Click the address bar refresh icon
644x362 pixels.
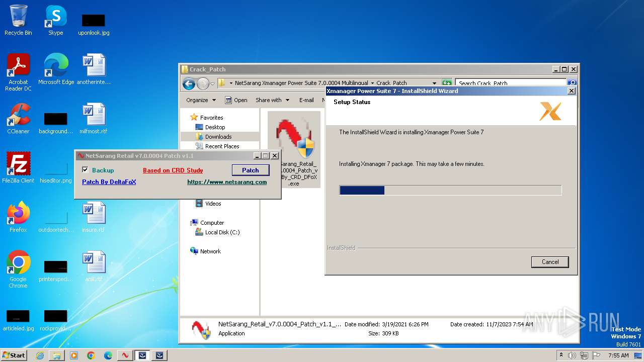pyautogui.click(x=447, y=83)
